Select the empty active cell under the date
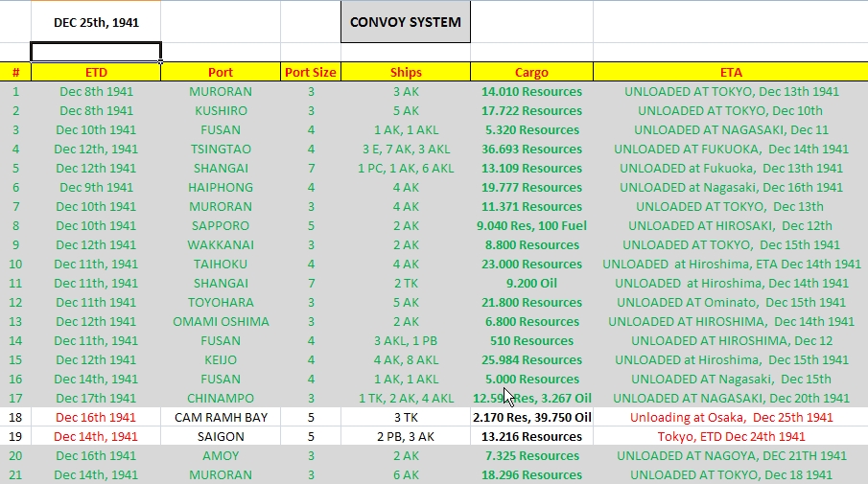The height and width of the screenshot is (484, 868). (x=96, y=52)
